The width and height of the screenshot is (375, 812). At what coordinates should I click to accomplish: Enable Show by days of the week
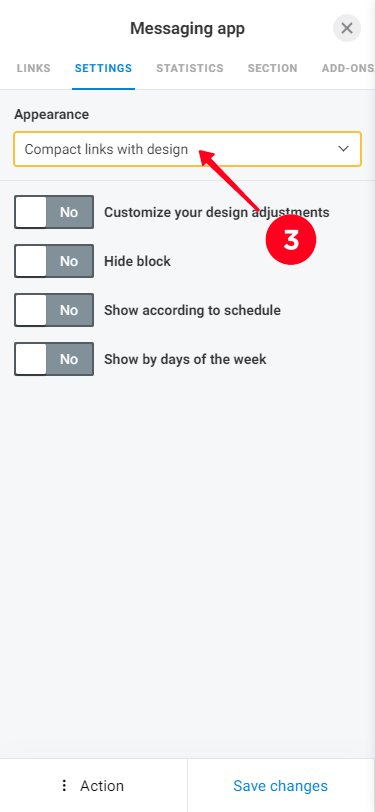(x=54, y=359)
